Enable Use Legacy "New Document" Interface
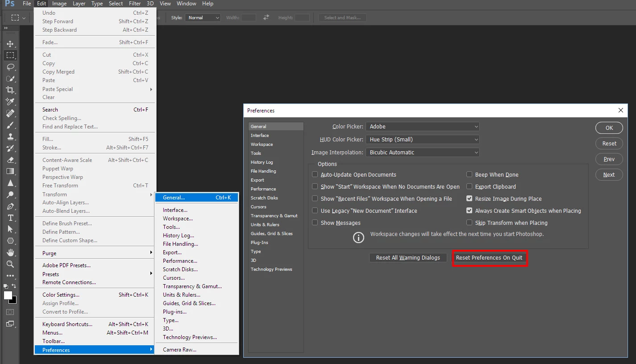This screenshot has height=364, width=636. point(315,211)
